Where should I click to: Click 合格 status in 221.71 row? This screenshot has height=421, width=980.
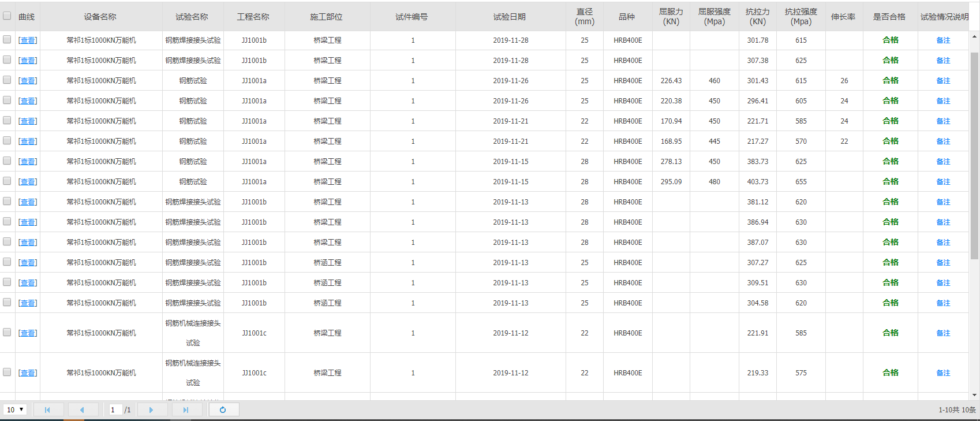[891, 121]
